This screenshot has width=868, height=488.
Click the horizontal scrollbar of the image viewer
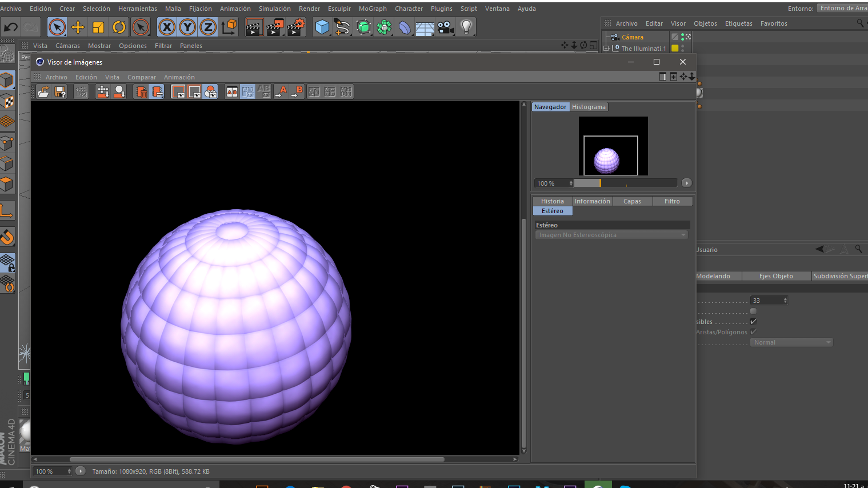coord(257,459)
